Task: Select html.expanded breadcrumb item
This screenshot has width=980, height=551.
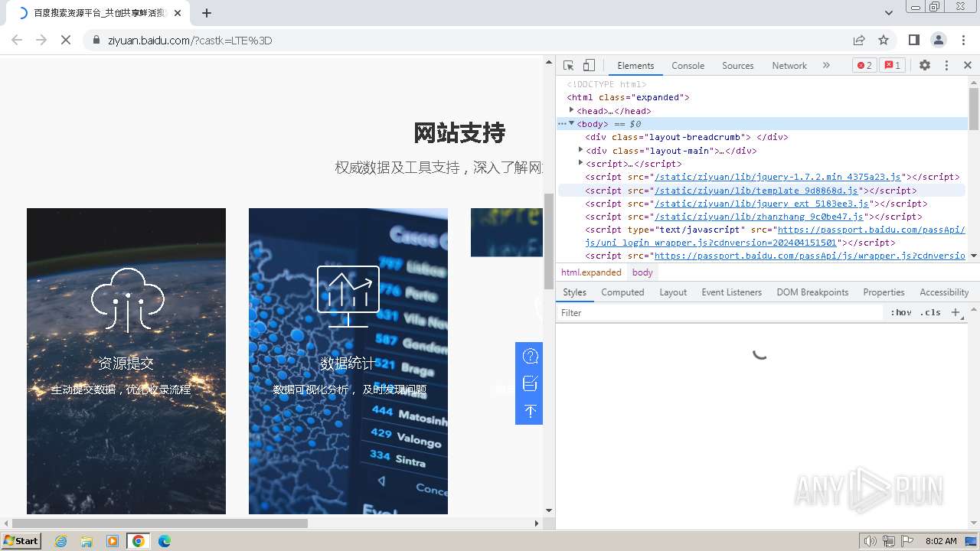Action: point(591,272)
